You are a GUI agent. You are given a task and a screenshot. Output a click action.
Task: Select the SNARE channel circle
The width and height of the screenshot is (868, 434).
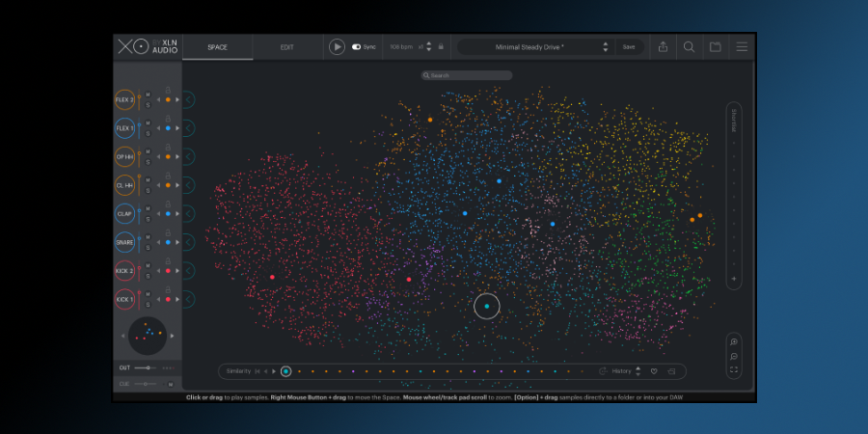(x=124, y=242)
